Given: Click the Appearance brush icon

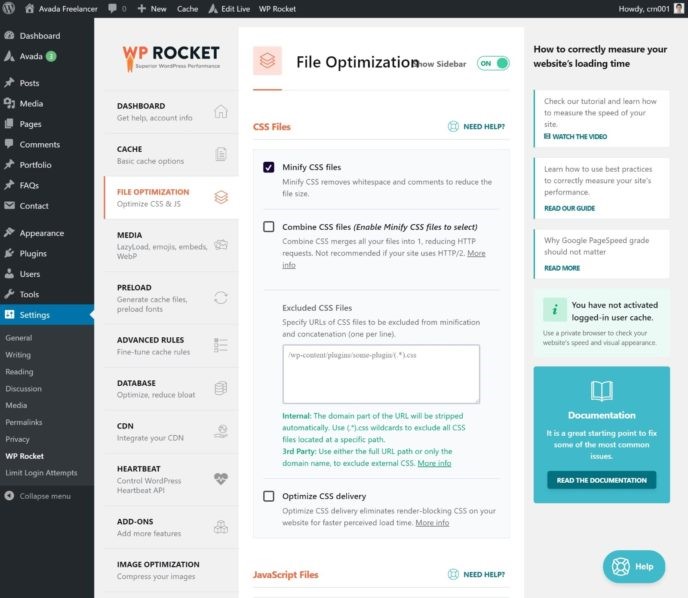Looking at the screenshot, I should [9, 233].
